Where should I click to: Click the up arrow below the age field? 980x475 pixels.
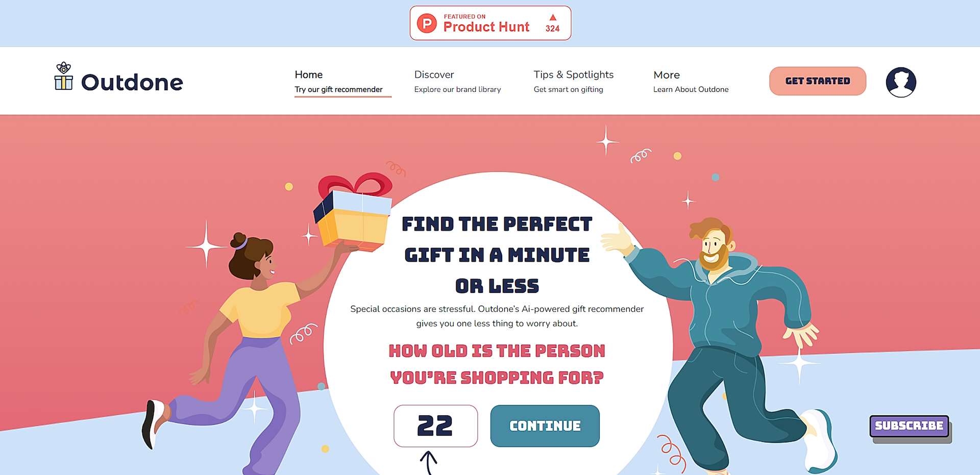tap(429, 461)
